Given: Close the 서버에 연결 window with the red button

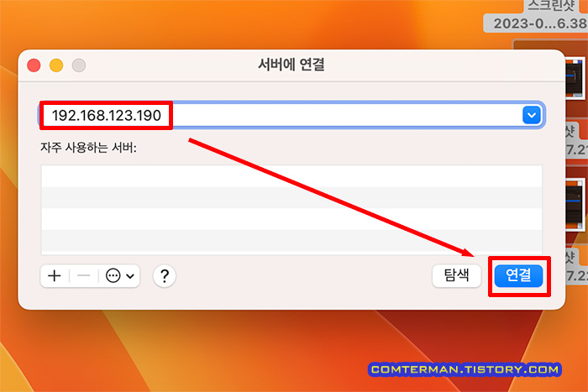Looking at the screenshot, I should 34,65.
